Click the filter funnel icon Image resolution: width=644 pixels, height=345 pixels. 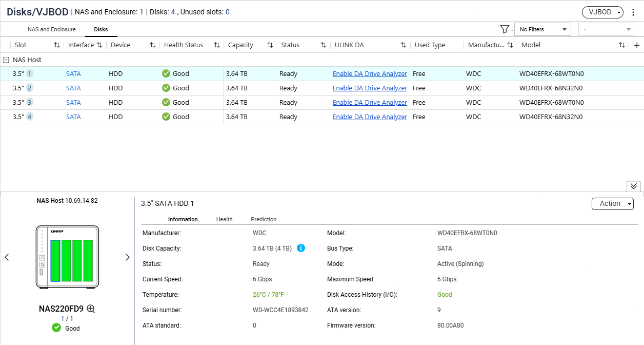pos(504,29)
